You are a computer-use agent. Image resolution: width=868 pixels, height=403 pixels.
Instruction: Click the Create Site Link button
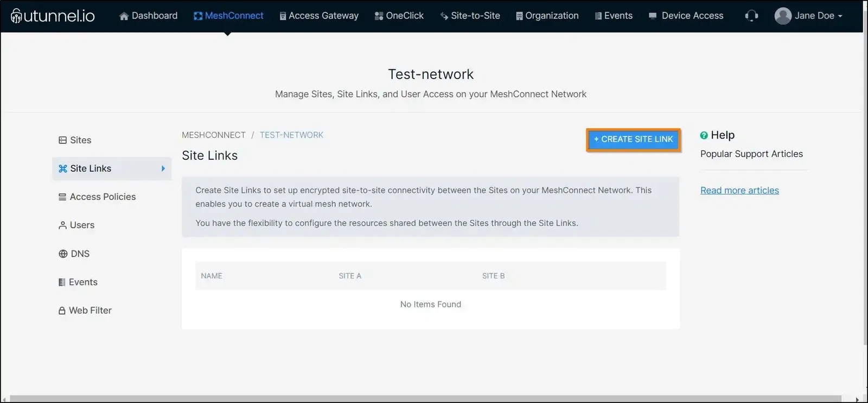pos(633,140)
